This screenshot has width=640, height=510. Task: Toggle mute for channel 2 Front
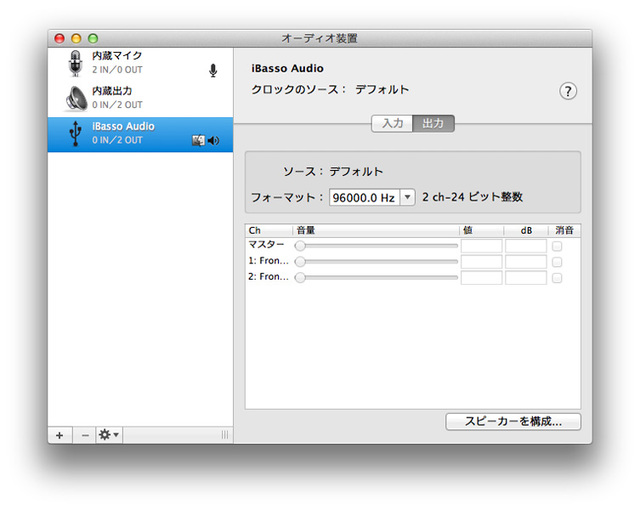[557, 277]
